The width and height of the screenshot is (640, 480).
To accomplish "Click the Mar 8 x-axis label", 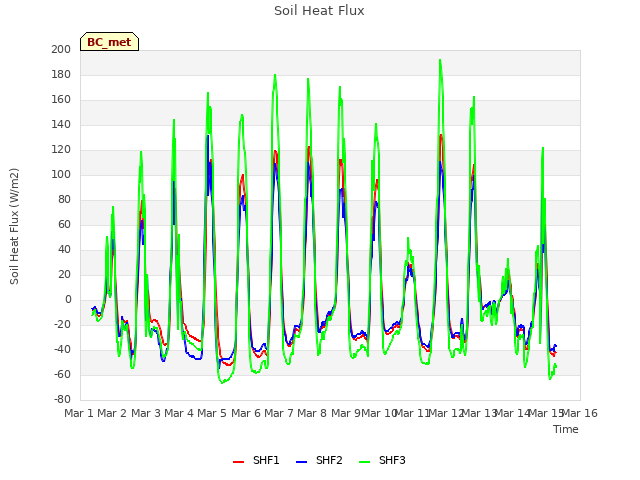I will pyautogui.click(x=312, y=413).
